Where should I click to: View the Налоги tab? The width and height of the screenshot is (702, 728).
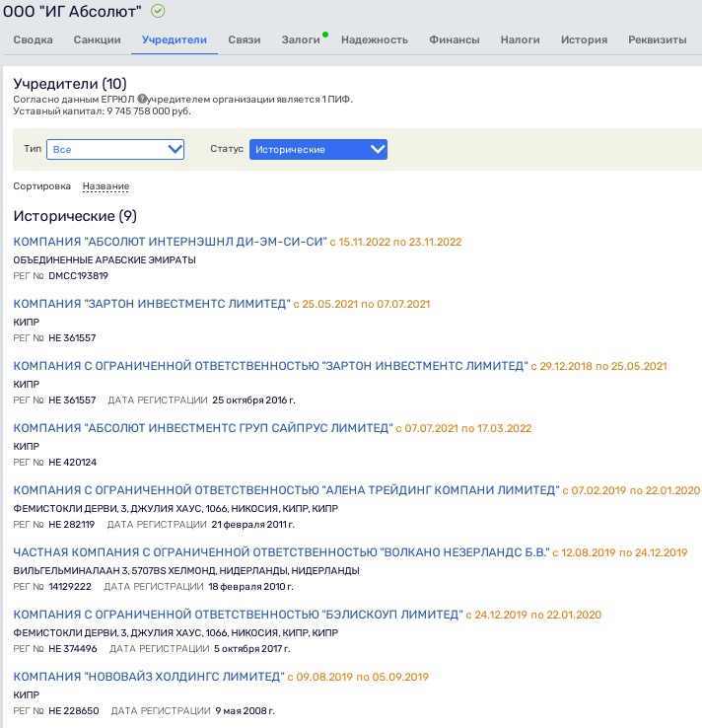521,39
